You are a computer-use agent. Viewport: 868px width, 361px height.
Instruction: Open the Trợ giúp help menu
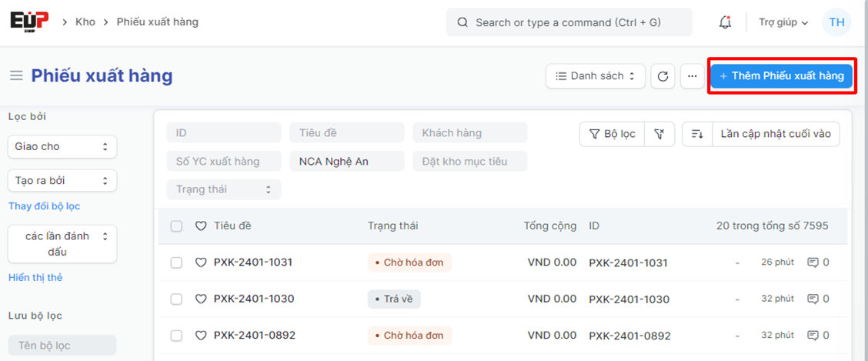click(x=783, y=22)
